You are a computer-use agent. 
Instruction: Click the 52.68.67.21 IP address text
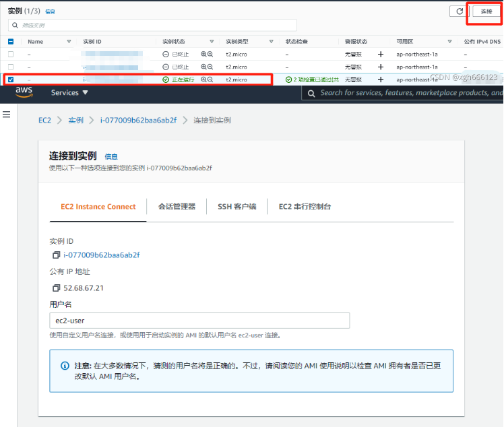[84, 288]
